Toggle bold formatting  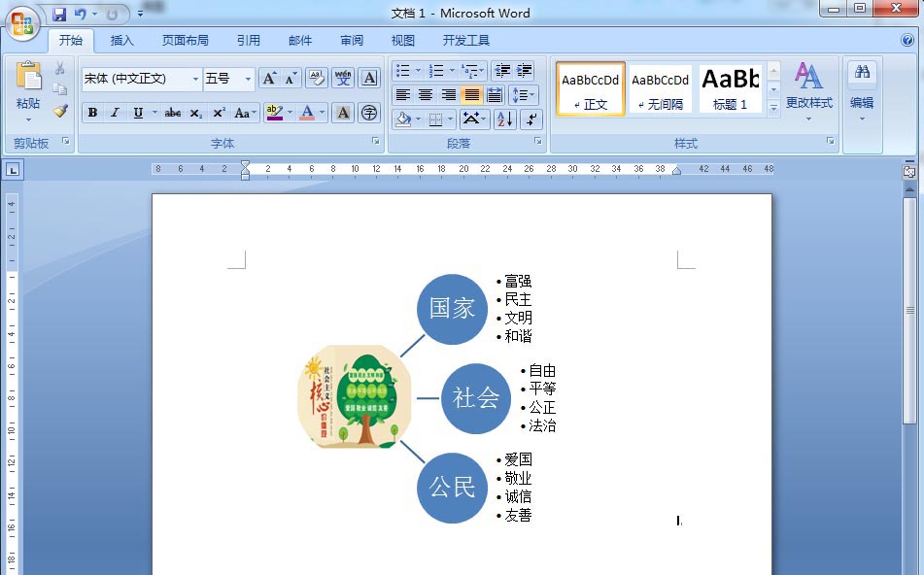point(90,113)
